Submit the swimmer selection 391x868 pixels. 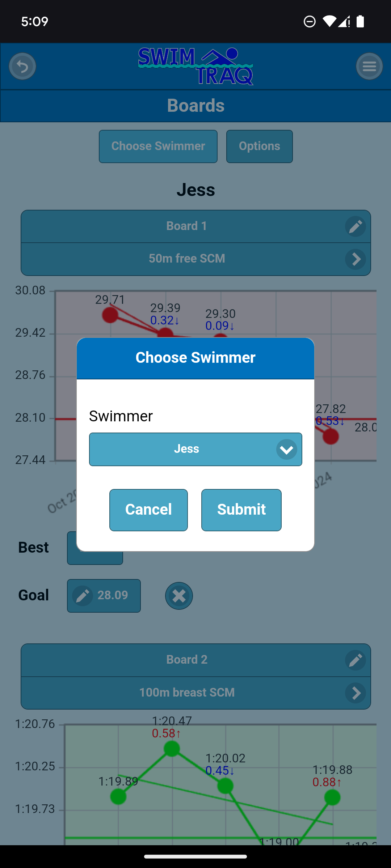(241, 510)
